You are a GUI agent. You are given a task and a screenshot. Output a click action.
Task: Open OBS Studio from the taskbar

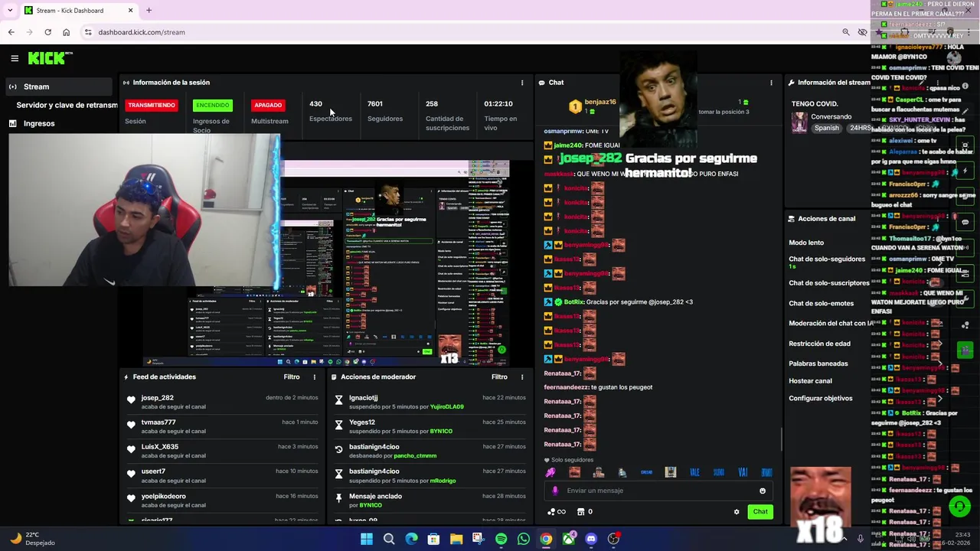613,539
